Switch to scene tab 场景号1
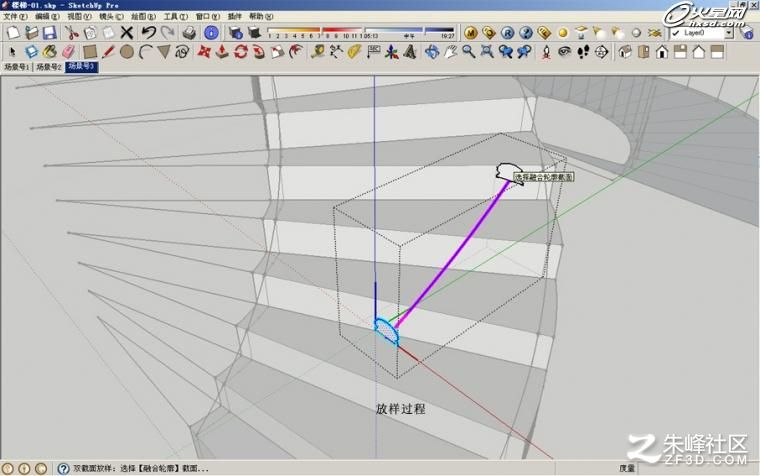Viewport: 760px width, 476px height. (16, 67)
